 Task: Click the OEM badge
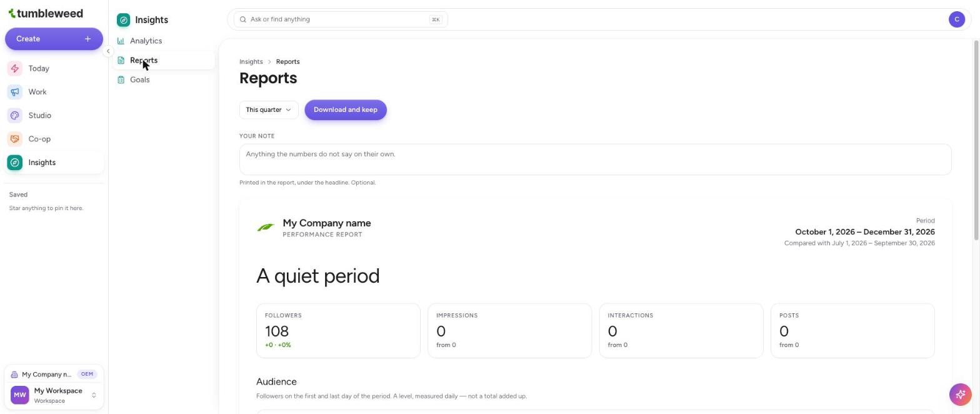[87, 375]
